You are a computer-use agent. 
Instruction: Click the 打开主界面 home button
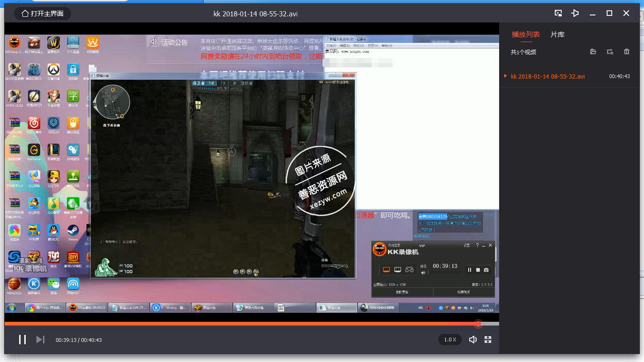[43, 14]
